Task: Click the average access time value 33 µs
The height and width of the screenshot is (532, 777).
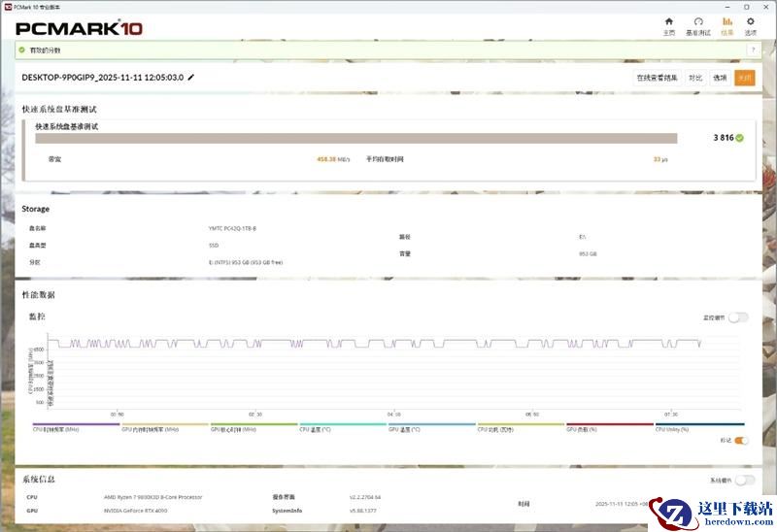Action: click(660, 159)
